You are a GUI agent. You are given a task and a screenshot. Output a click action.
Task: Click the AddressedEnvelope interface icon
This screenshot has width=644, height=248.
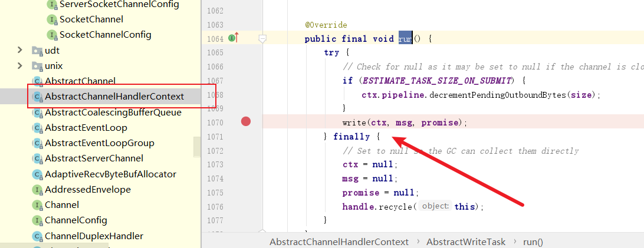click(x=38, y=190)
